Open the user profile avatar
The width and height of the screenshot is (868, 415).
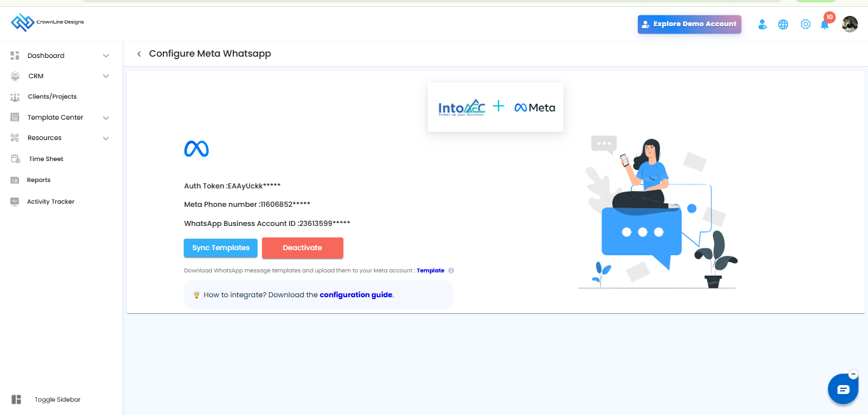pos(850,24)
